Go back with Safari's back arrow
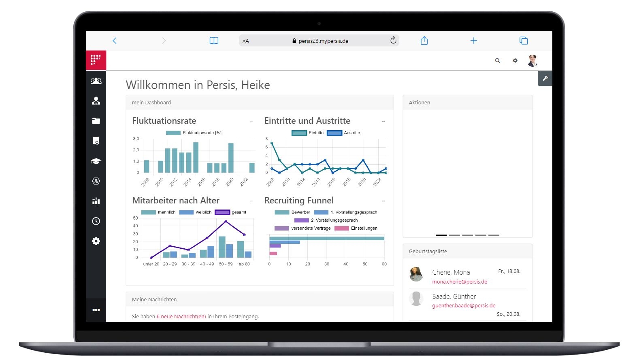The width and height of the screenshot is (639, 364). [115, 40]
